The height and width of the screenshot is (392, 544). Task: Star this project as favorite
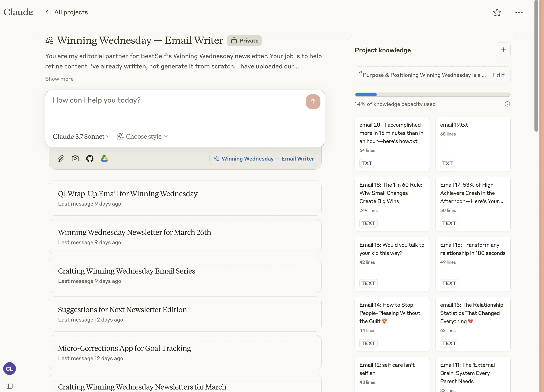click(x=497, y=13)
